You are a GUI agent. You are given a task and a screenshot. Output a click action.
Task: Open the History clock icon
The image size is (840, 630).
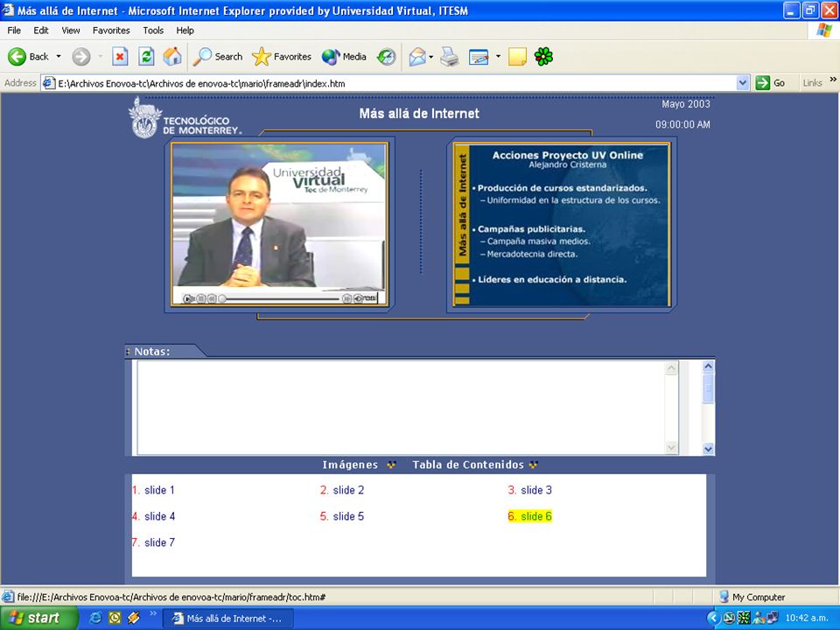point(386,56)
